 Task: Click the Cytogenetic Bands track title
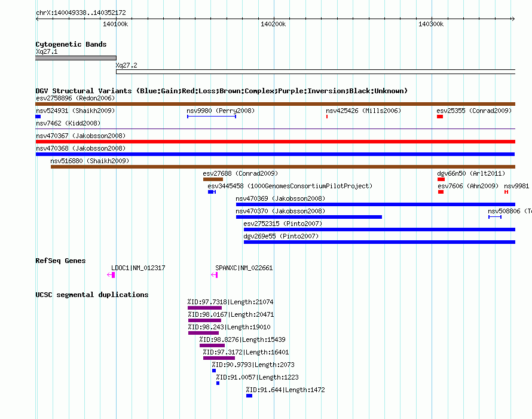coord(71,44)
